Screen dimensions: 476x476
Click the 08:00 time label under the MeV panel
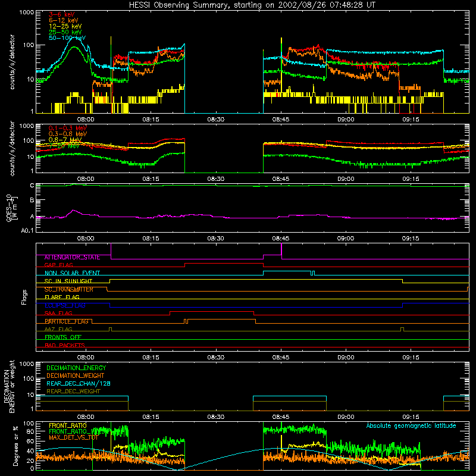tap(86, 179)
